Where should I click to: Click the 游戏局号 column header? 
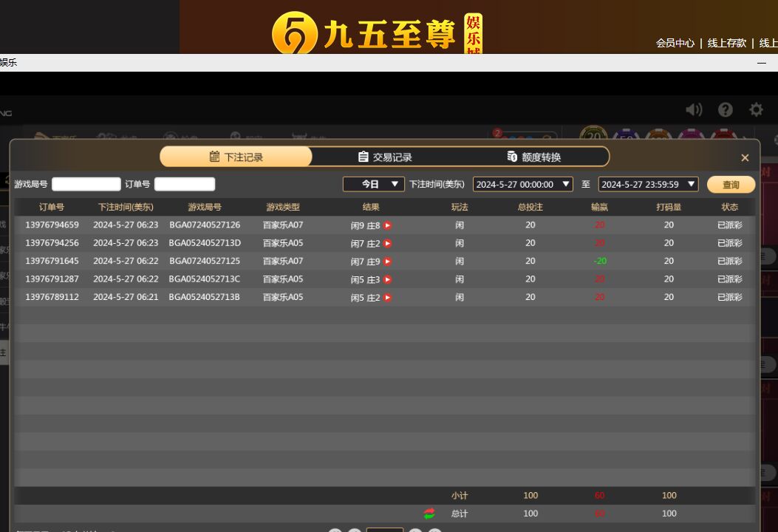pyautogui.click(x=205, y=207)
